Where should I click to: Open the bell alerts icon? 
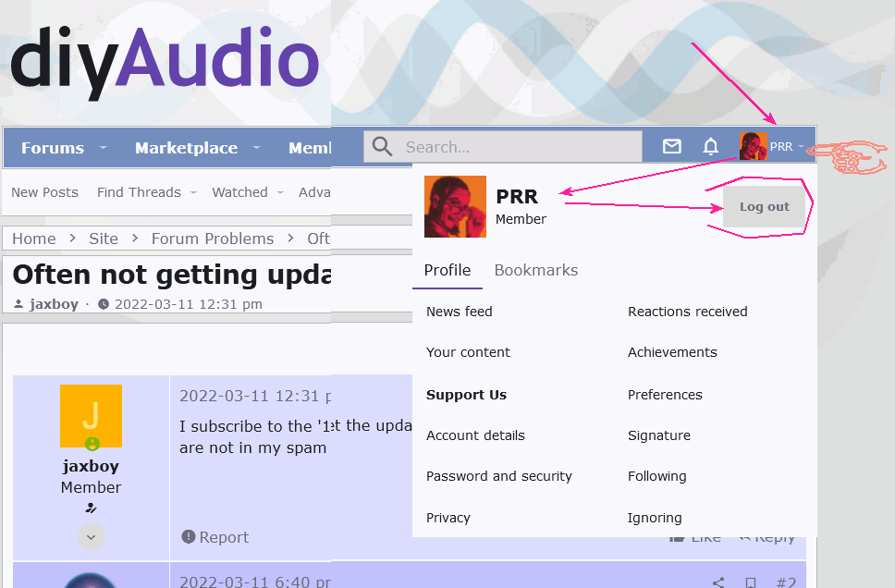[x=711, y=147]
